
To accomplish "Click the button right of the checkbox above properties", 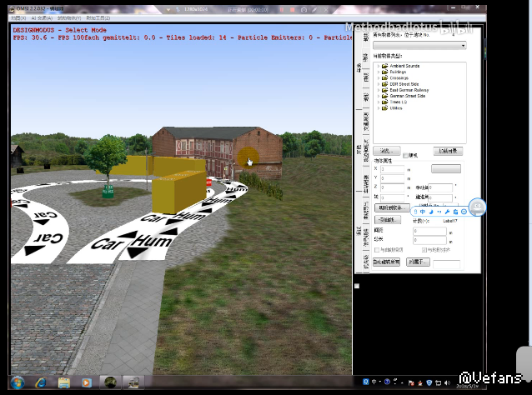I will pos(448,152).
